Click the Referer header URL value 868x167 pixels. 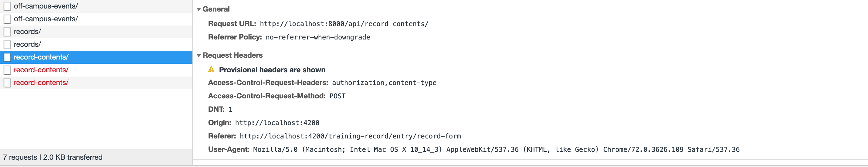350,136
